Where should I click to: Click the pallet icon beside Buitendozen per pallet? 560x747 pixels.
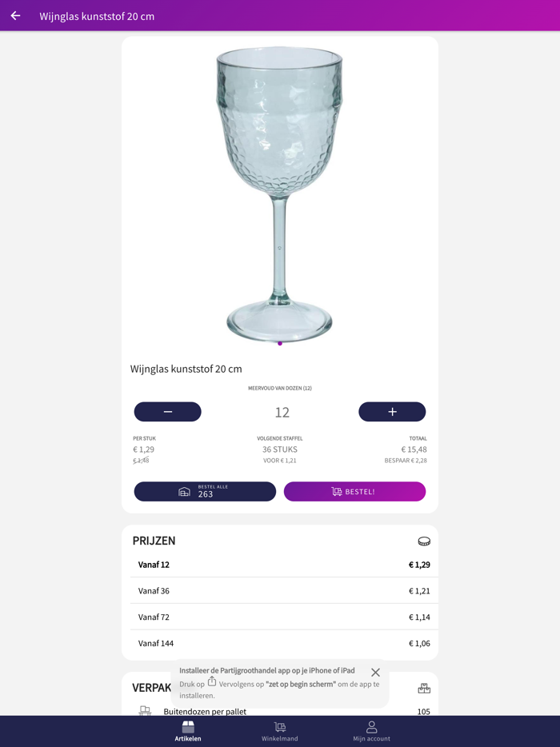(145, 711)
